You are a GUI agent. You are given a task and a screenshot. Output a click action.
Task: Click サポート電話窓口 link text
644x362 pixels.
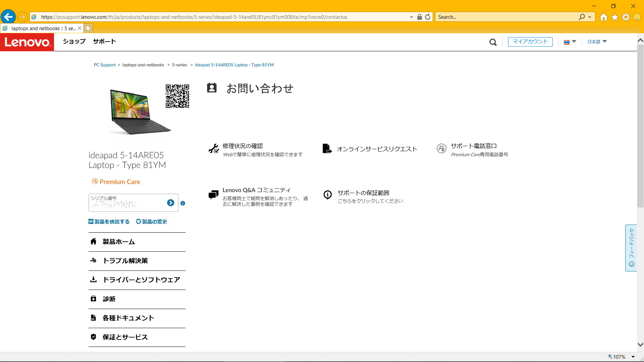point(474,146)
